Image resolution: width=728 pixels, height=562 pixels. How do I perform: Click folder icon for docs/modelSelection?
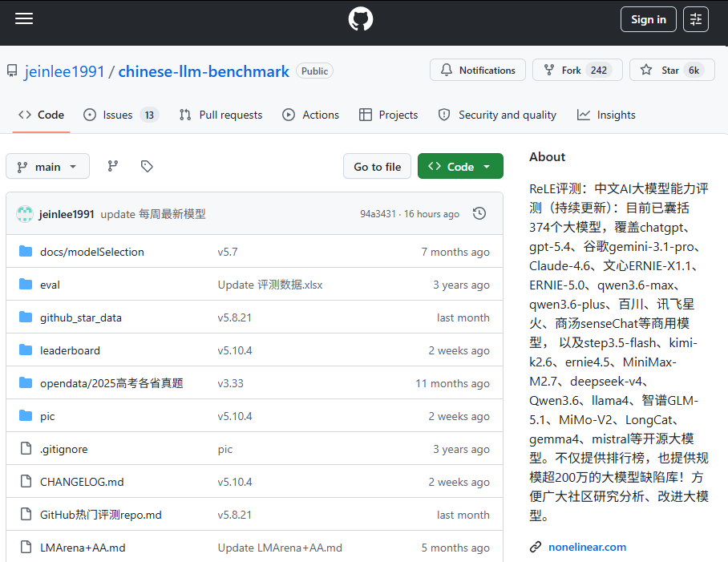pyautogui.click(x=26, y=252)
